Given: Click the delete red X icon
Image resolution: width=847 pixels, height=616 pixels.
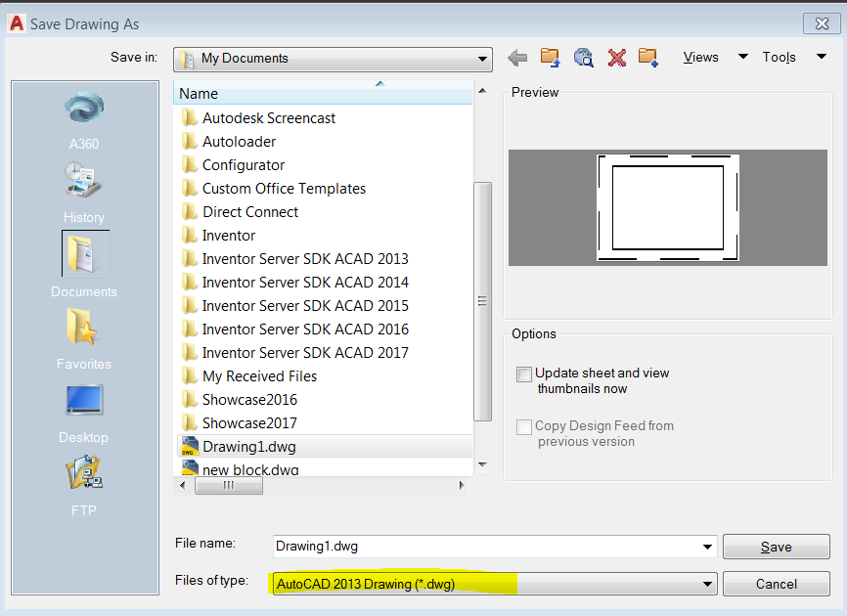Looking at the screenshot, I should click(616, 58).
